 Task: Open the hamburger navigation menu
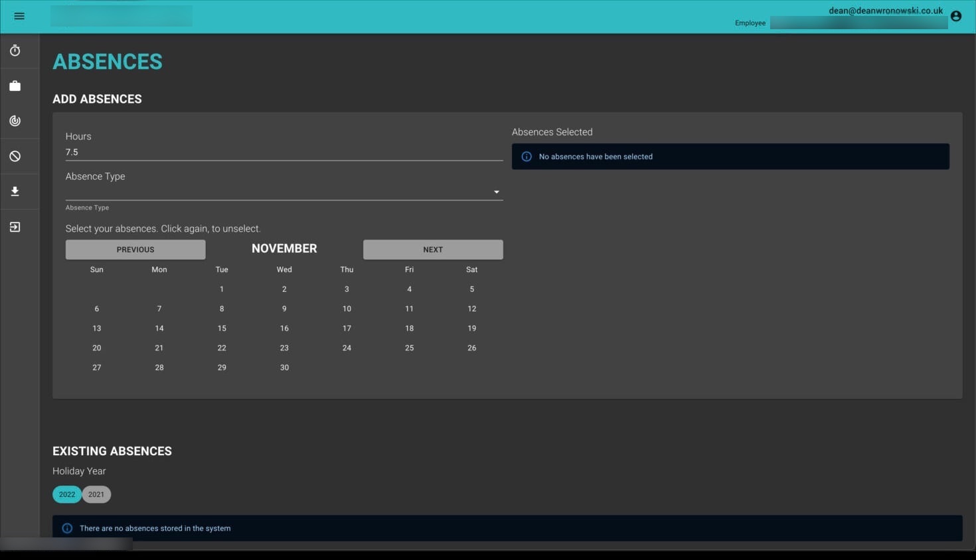(x=19, y=16)
